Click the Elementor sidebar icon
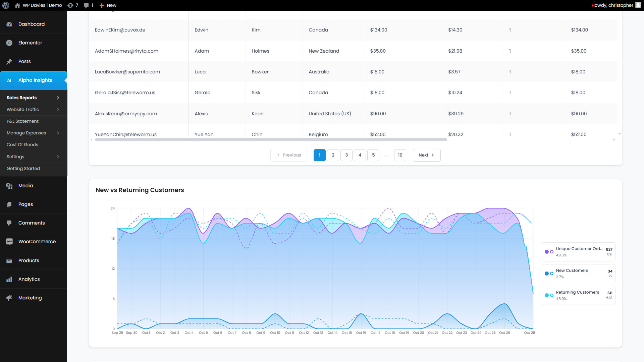Viewport: 644px width, 362px height. point(9,43)
